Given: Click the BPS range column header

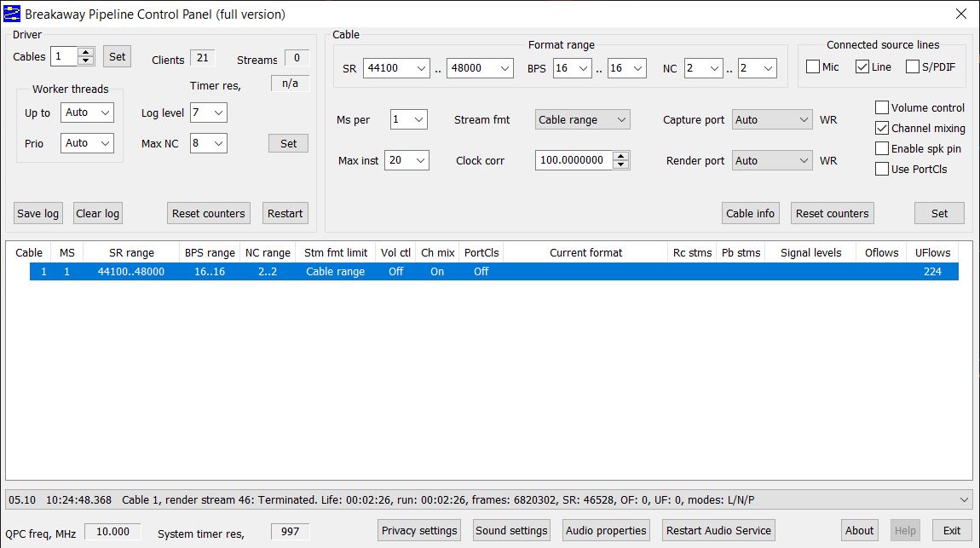Looking at the screenshot, I should coord(210,252).
